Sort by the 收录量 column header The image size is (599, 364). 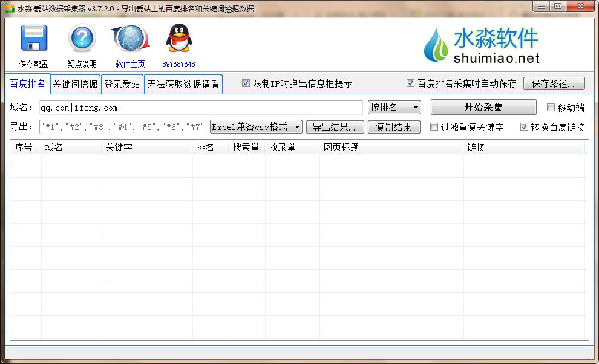tap(292, 147)
